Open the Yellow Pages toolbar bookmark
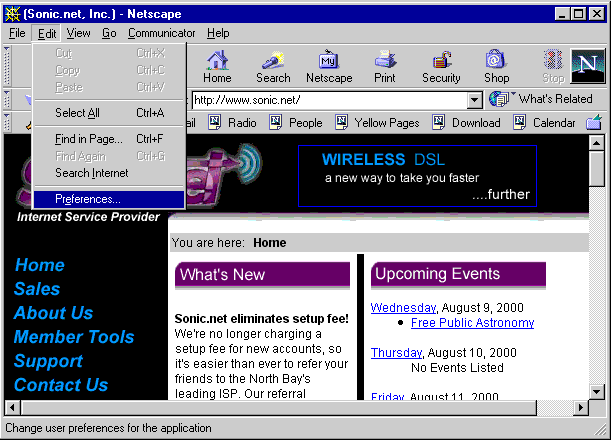This screenshot has width=611, height=440. pyautogui.click(x=378, y=123)
